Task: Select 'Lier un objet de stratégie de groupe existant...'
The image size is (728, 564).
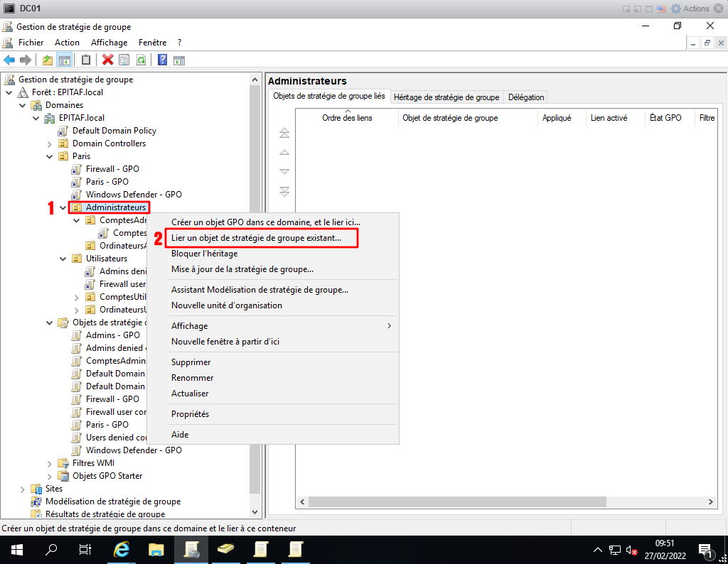Action: pyautogui.click(x=256, y=238)
